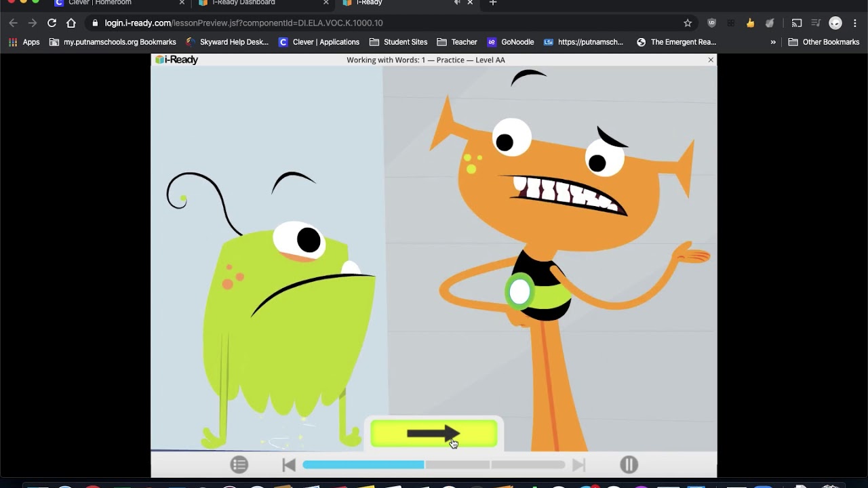
Task: Open the https://putnamsch... bookmark
Action: click(x=584, y=42)
